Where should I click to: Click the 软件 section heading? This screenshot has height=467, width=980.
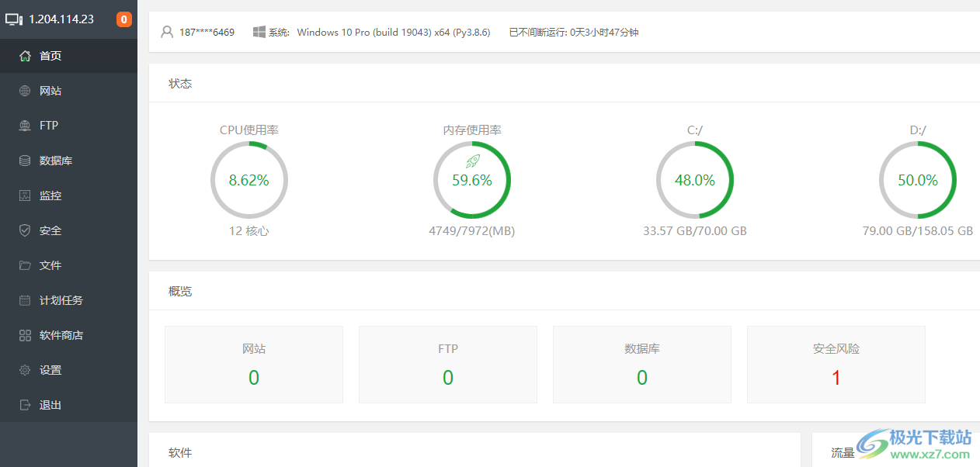pos(180,453)
